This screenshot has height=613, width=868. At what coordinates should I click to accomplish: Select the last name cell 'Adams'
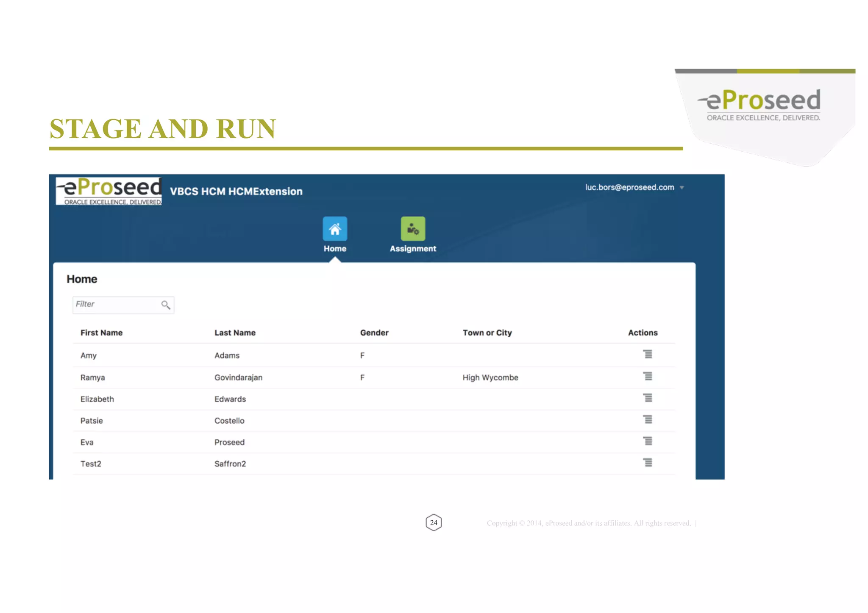click(x=227, y=355)
